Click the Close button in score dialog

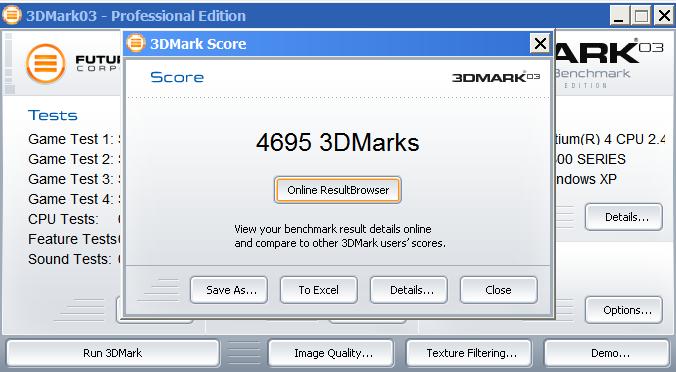pos(499,290)
